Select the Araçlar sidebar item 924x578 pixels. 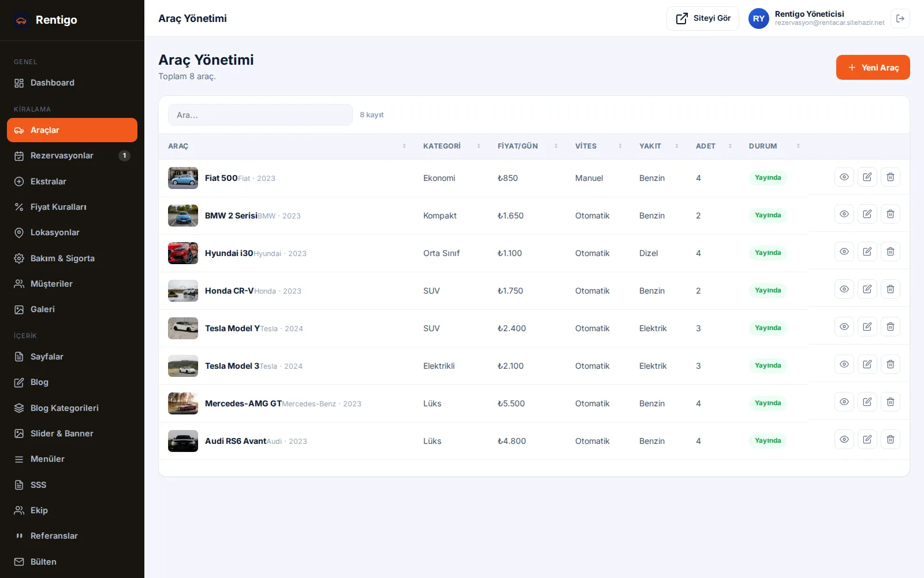coord(72,130)
